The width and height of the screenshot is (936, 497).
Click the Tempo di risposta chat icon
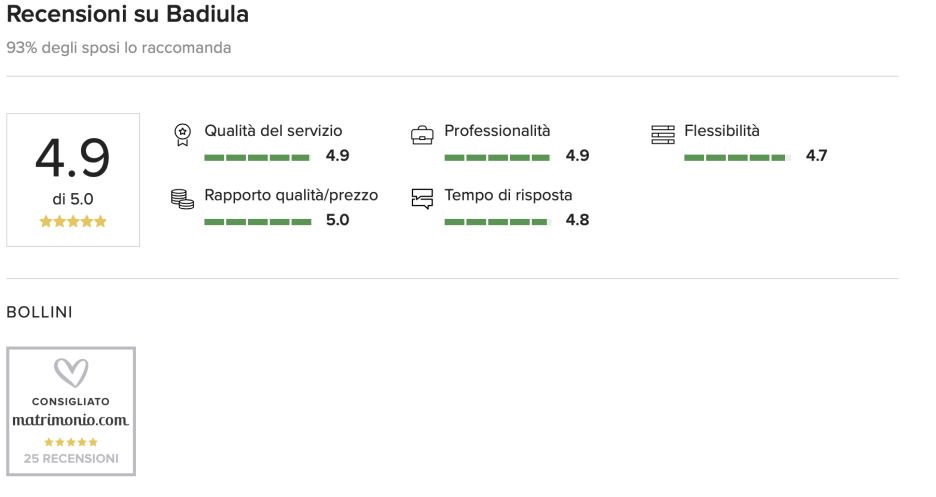422,199
